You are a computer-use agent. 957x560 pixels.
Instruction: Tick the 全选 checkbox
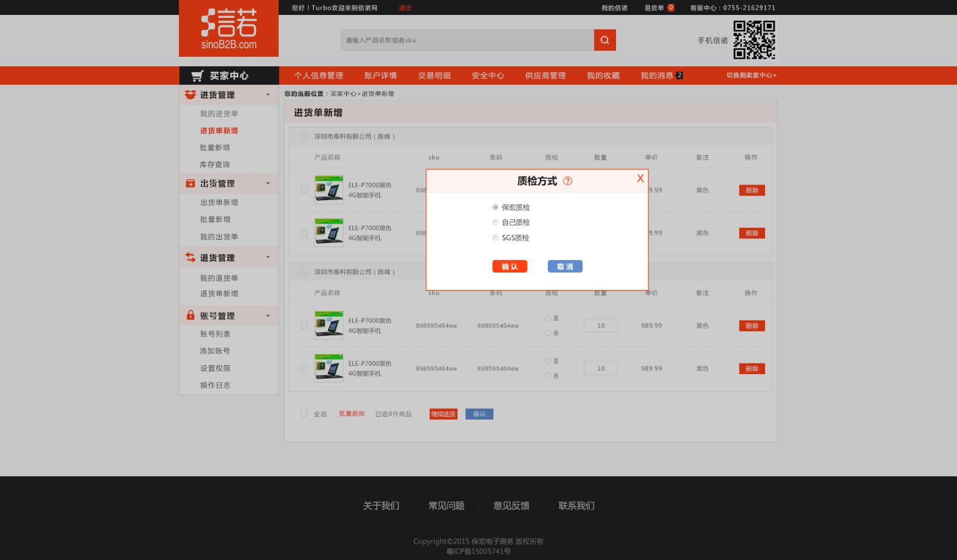point(304,414)
